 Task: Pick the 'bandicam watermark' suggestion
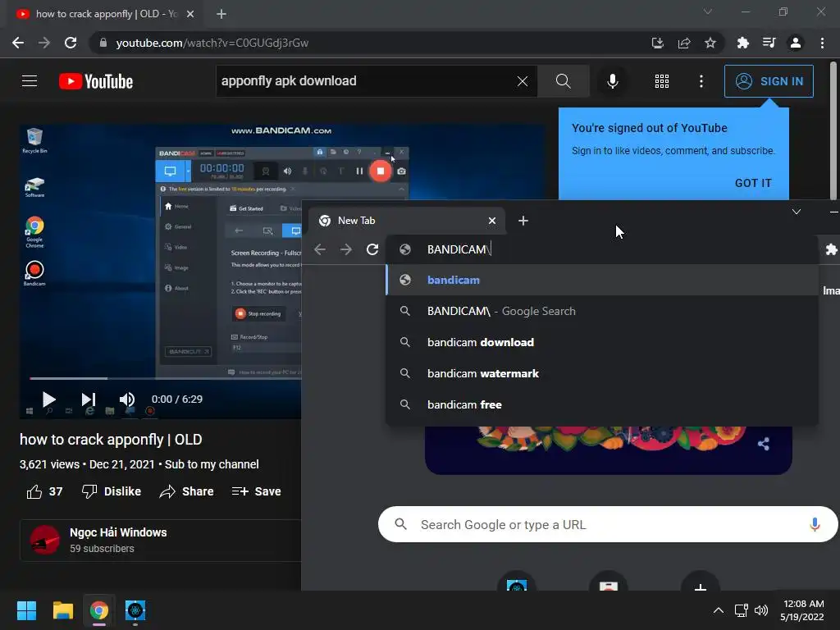[601, 373]
